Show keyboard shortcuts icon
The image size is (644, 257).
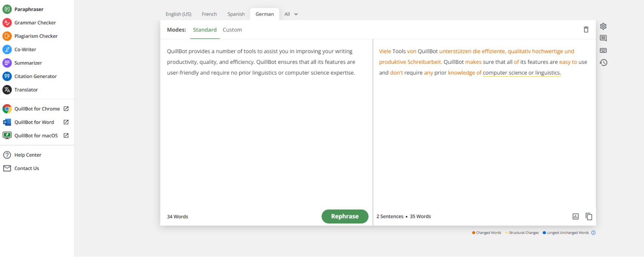click(603, 50)
